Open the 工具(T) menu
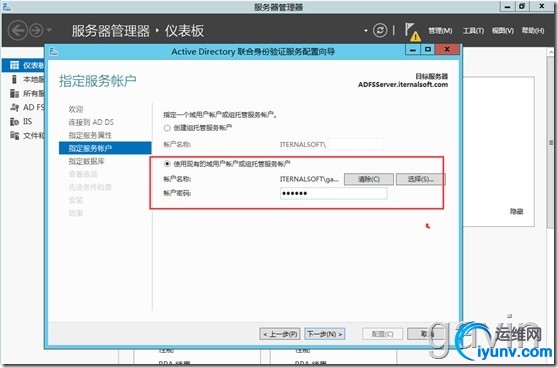558x368 pixels. [473, 31]
